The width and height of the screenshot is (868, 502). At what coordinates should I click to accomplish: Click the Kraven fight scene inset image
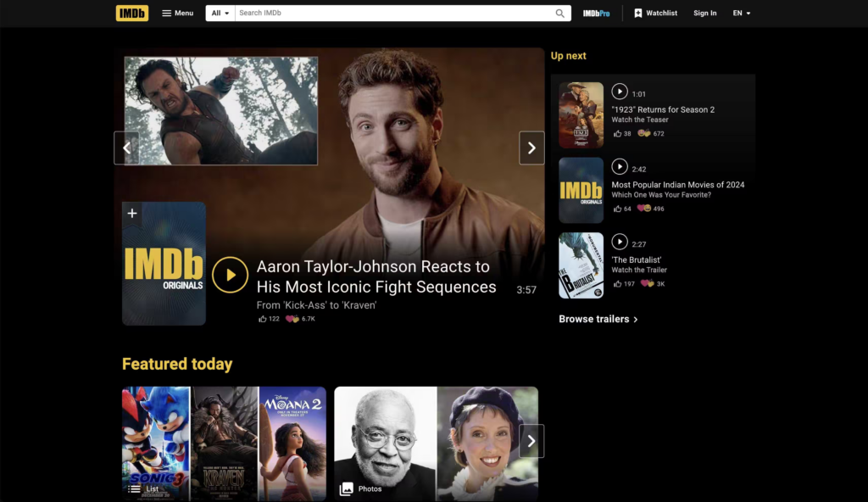221,110
